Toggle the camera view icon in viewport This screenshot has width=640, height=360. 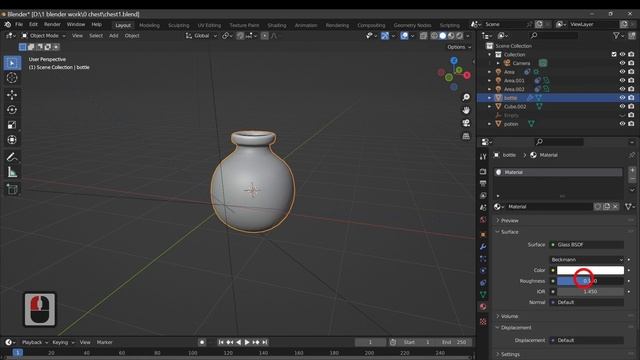click(x=466, y=123)
